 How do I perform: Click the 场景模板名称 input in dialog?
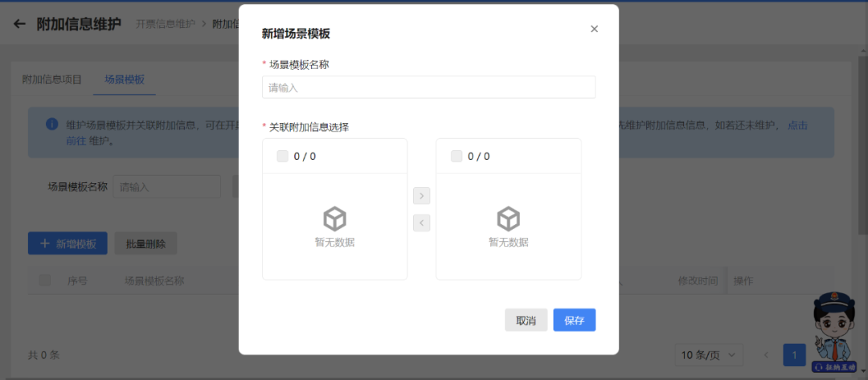pyautogui.click(x=428, y=88)
